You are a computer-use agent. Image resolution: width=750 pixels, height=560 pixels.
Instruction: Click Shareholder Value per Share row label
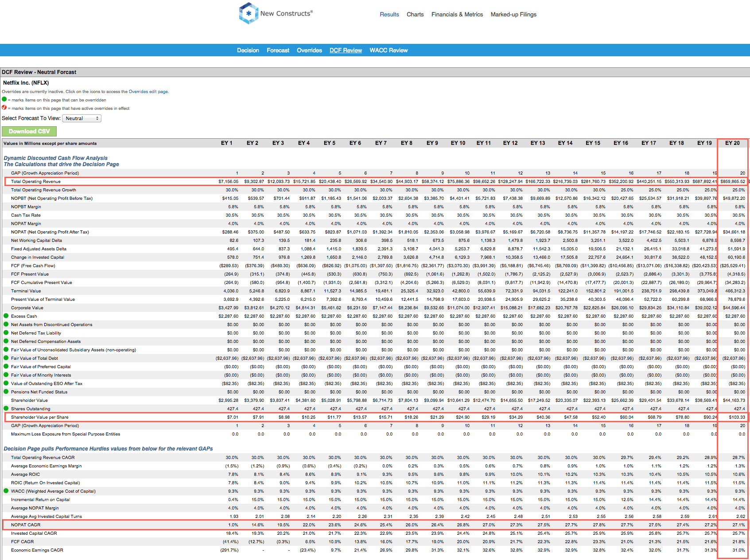click(x=40, y=417)
